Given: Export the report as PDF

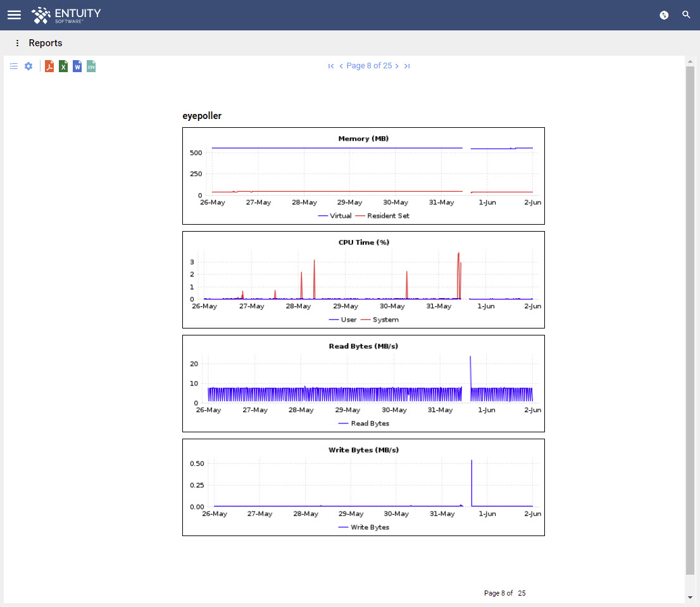Looking at the screenshot, I should pyautogui.click(x=49, y=66).
